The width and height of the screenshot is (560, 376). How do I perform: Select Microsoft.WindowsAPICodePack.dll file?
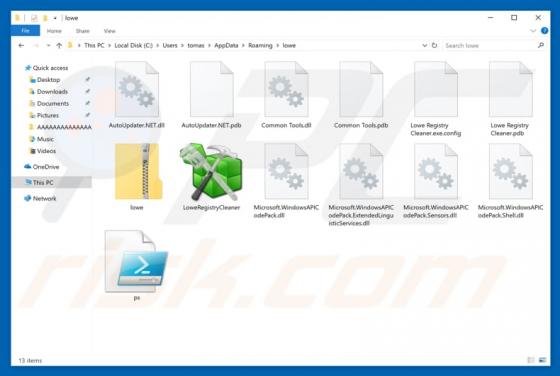pos(286,181)
